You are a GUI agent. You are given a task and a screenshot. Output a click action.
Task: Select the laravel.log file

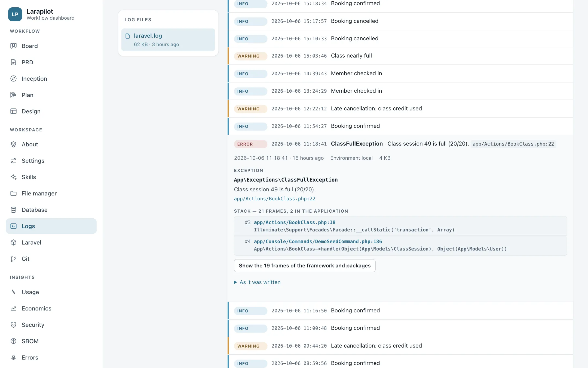[168, 40]
